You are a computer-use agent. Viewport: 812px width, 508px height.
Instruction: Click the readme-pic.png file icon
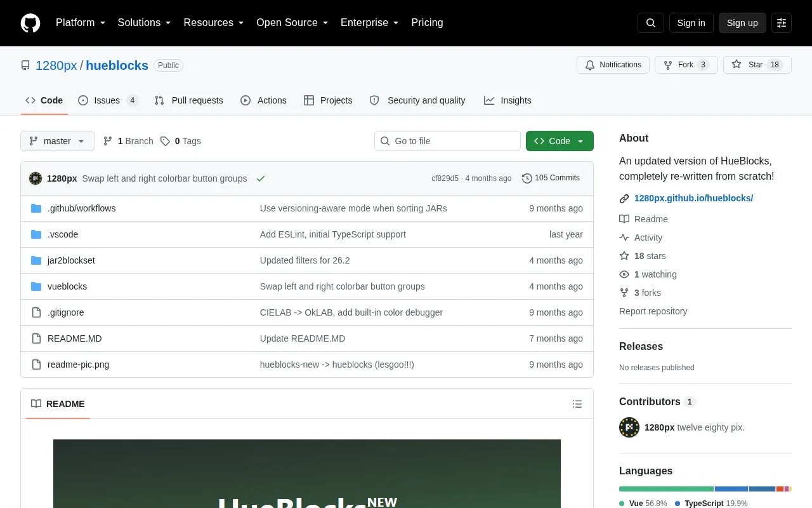[x=36, y=364]
